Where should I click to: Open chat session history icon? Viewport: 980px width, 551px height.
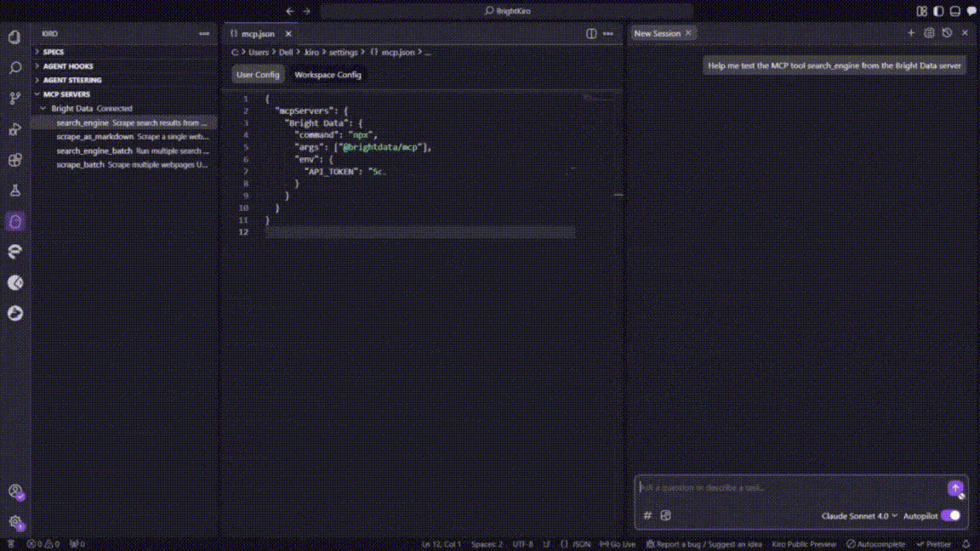click(x=947, y=33)
